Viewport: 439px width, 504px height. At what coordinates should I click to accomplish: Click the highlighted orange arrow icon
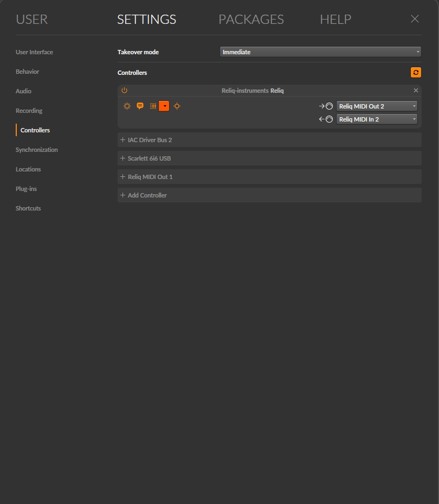click(164, 106)
